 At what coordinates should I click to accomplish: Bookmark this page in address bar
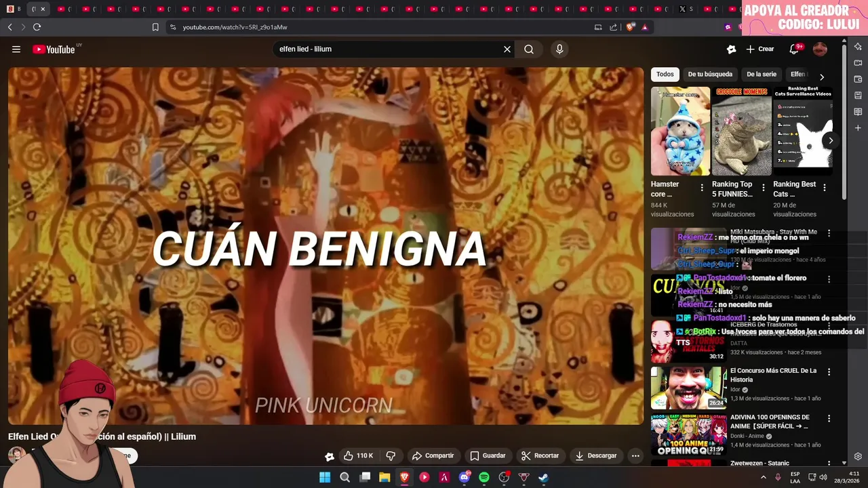pyautogui.click(x=155, y=27)
